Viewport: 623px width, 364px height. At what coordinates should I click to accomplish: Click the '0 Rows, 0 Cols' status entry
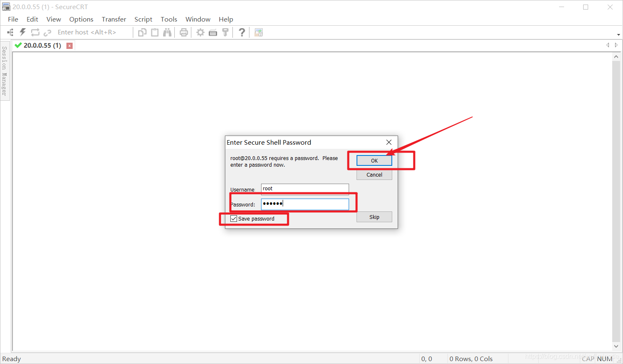(x=471, y=359)
